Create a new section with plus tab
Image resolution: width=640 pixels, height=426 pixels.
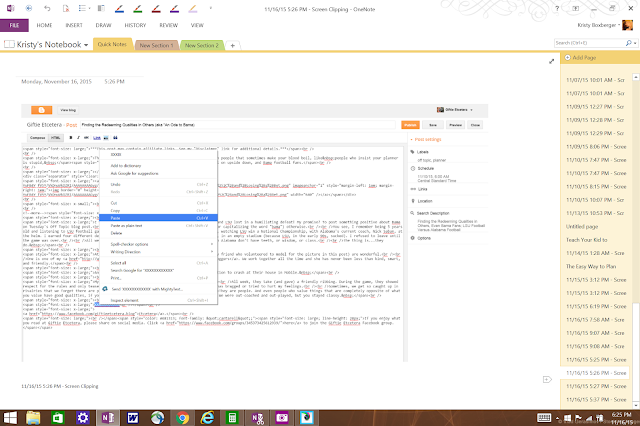point(233,45)
